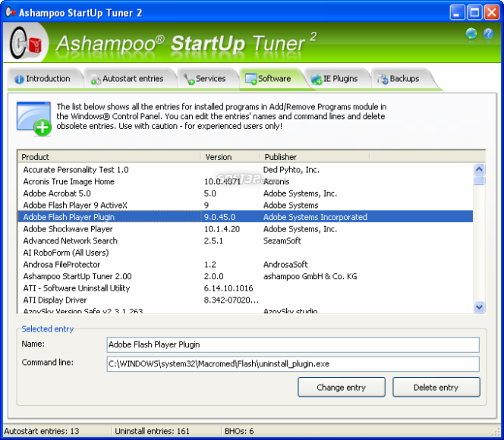Image resolution: width=504 pixels, height=440 pixels.
Task: Click the backup icon on Backups tab
Action: click(x=383, y=79)
